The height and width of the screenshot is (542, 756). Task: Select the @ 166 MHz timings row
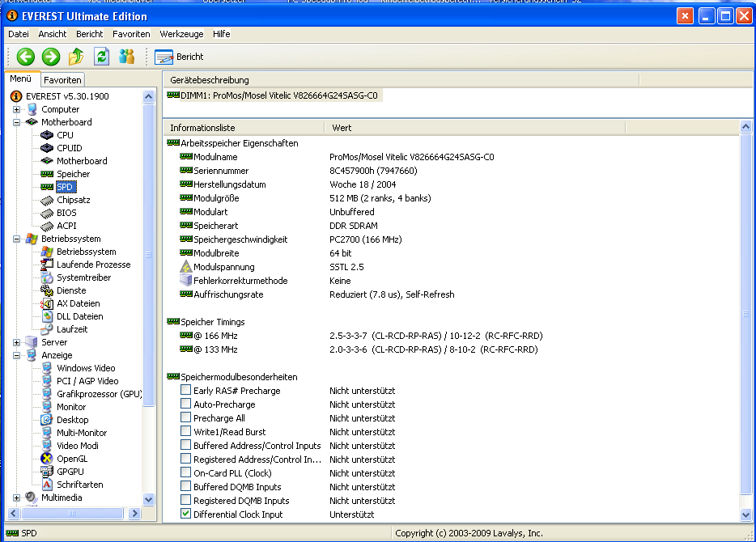[361, 336]
